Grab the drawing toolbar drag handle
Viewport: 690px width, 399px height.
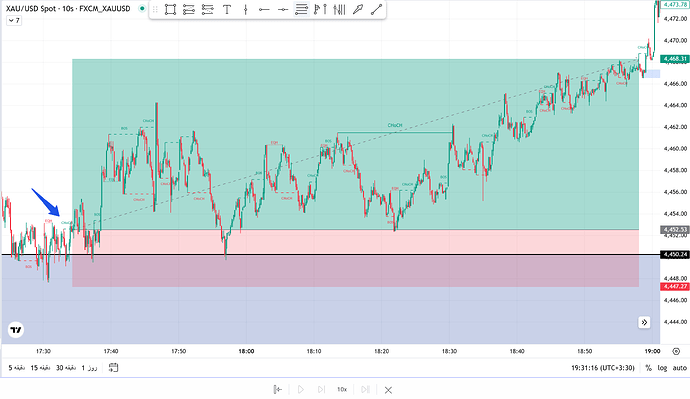155,9
